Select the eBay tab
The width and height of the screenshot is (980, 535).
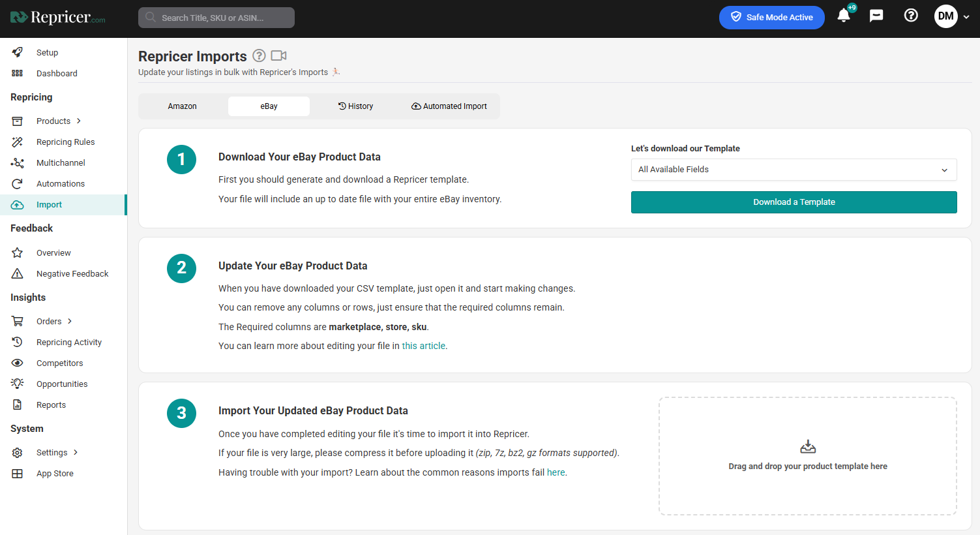pyautogui.click(x=269, y=106)
